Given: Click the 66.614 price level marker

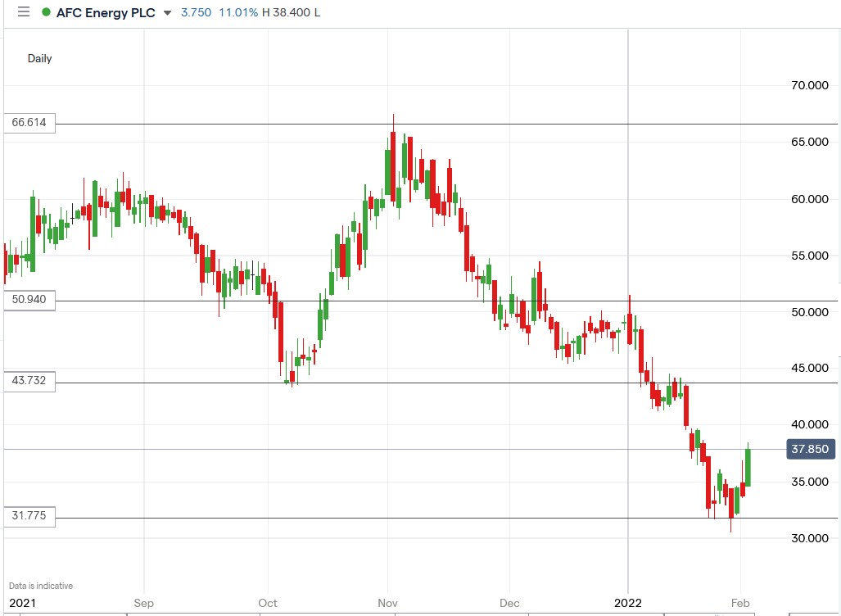Looking at the screenshot, I should pos(27,123).
